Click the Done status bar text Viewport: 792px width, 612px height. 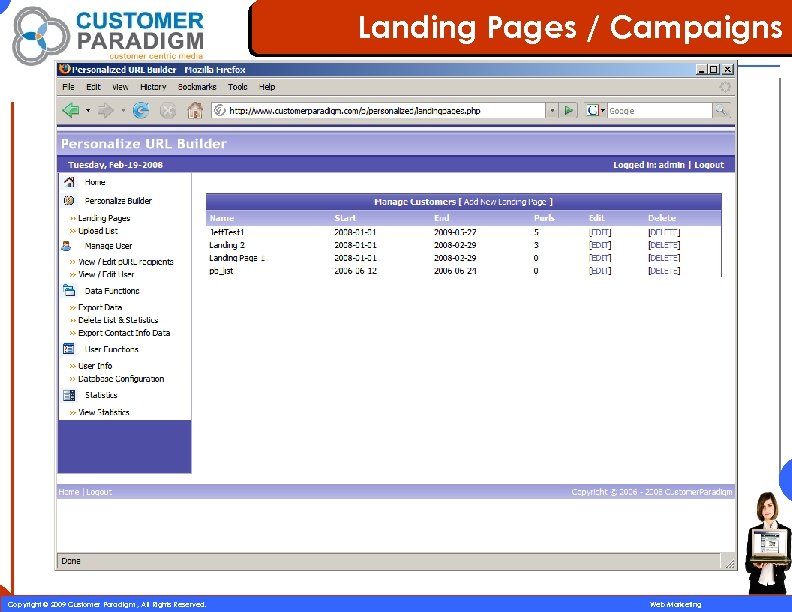tap(71, 560)
